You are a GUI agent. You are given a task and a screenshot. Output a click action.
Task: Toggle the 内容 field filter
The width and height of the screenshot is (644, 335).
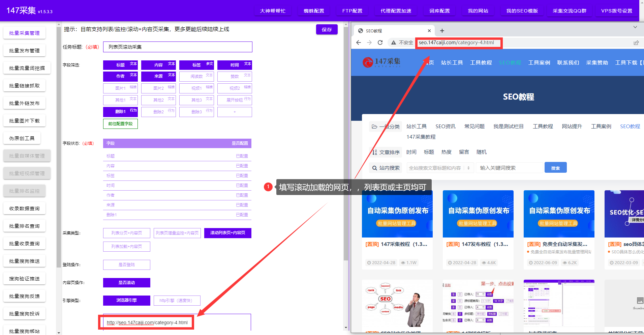(158, 65)
